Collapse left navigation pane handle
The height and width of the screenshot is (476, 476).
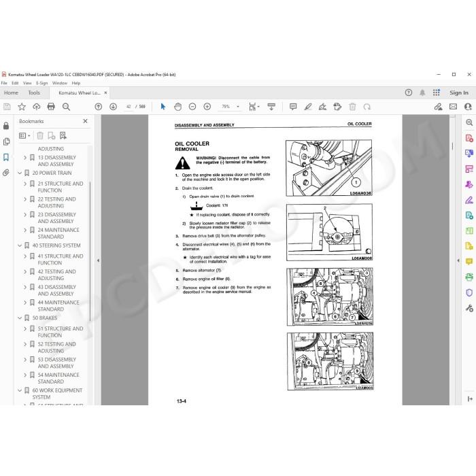(98, 260)
